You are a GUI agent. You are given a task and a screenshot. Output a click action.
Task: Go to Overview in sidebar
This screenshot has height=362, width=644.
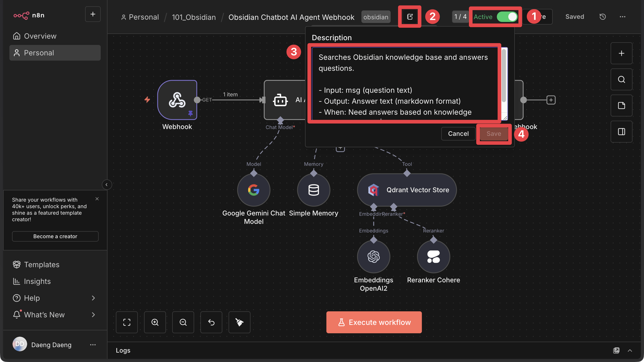(x=40, y=36)
